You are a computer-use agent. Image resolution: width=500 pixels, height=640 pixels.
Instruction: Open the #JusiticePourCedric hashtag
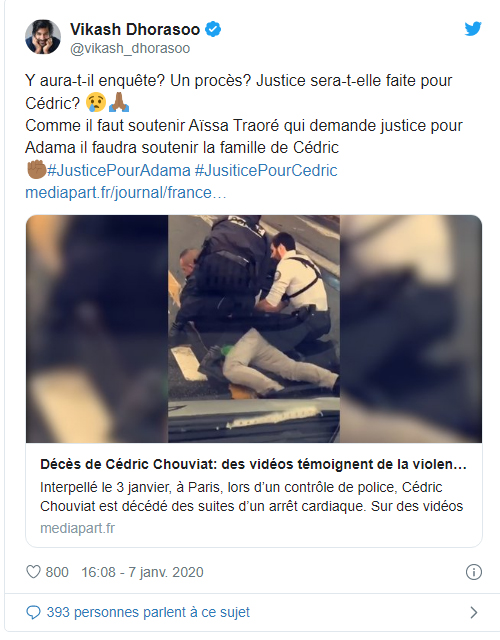pos(266,170)
